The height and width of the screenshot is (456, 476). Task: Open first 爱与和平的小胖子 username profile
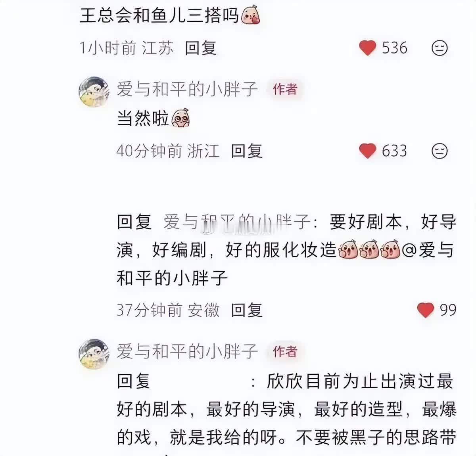(187, 89)
